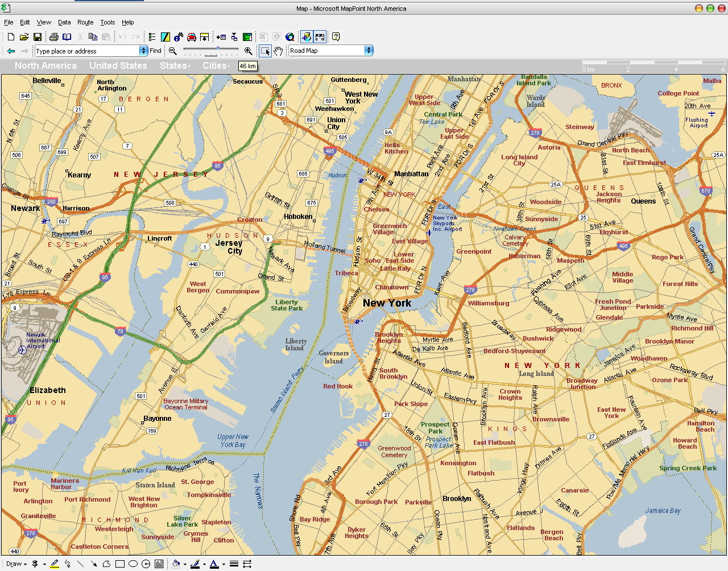Select the Pushpin drawing tool
This screenshot has width=728, height=571.
click(35, 564)
